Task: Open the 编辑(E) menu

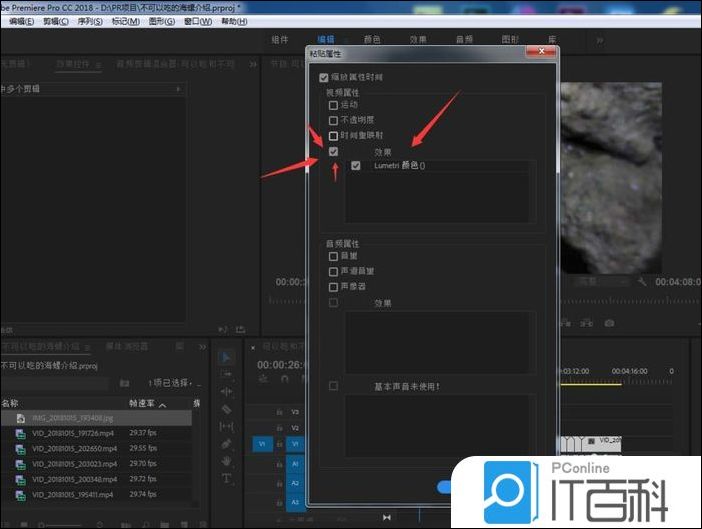Action: pos(21,21)
